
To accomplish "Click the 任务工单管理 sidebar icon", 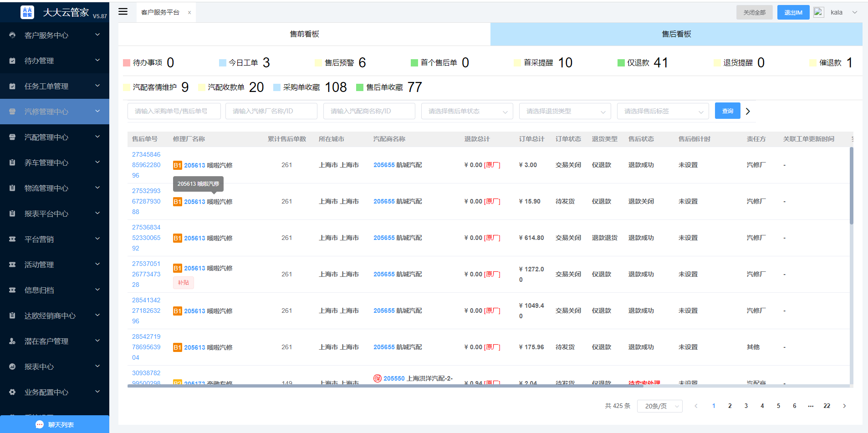I will [x=12, y=86].
